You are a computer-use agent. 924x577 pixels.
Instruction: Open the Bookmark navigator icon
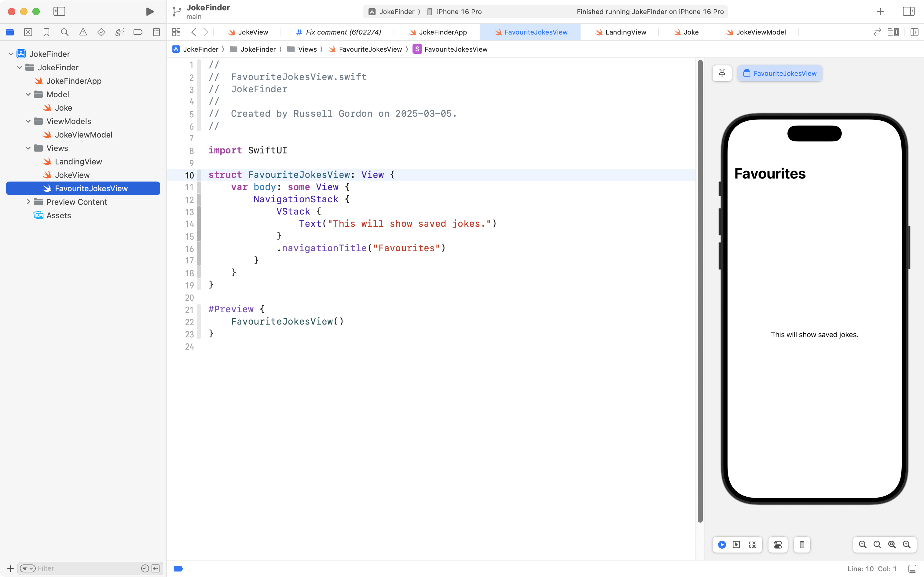pyautogui.click(x=46, y=32)
